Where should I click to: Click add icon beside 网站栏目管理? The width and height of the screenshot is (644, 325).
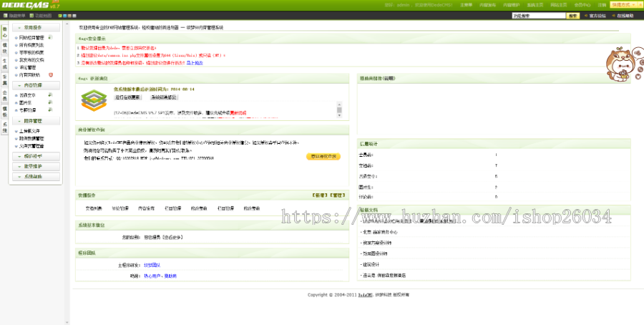click(51, 37)
